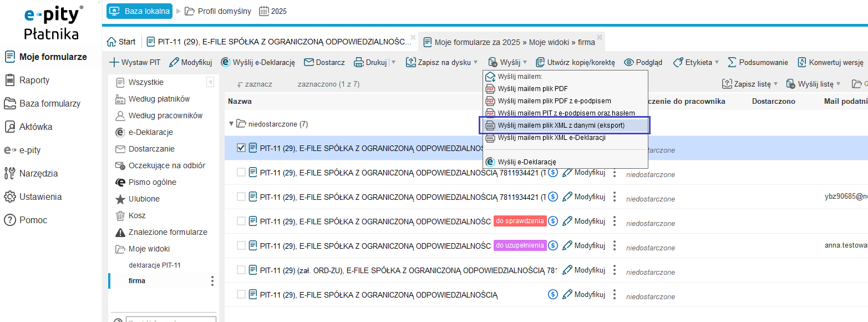Collapse the niedostarczone (7) group
The image size is (868, 322).
(231, 124)
